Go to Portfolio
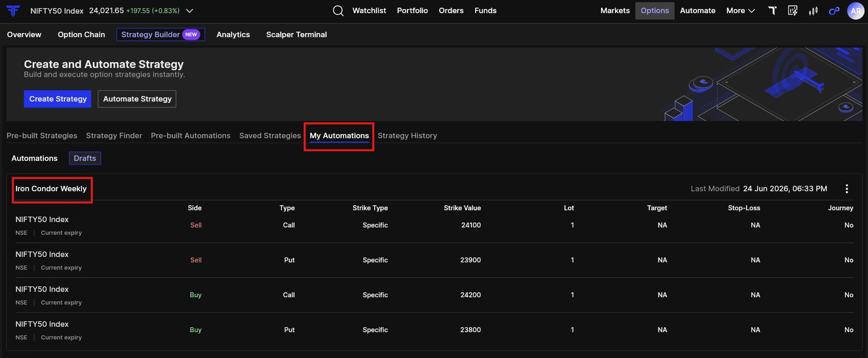 412,10
